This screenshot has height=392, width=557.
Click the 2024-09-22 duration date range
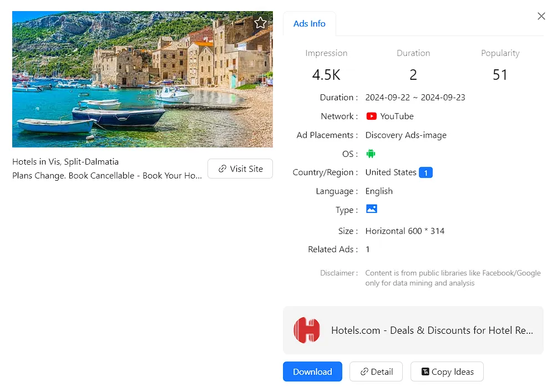tap(415, 98)
